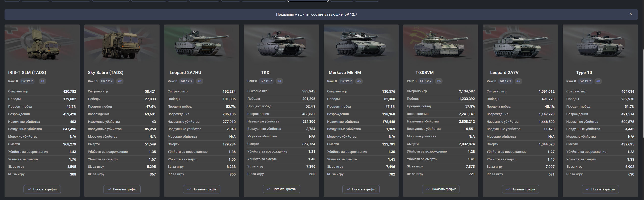Click the #1 rank badge

pyautogui.click(x=42, y=81)
